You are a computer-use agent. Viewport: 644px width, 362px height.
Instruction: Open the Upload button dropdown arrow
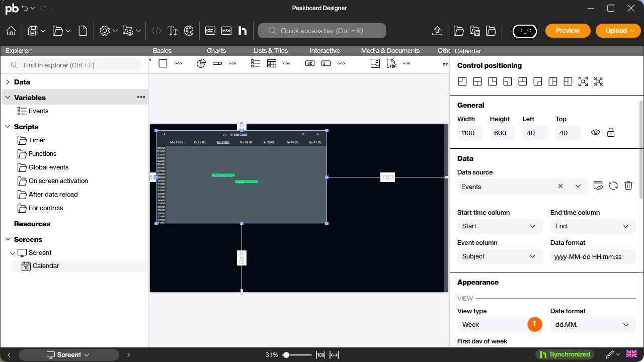click(633, 31)
